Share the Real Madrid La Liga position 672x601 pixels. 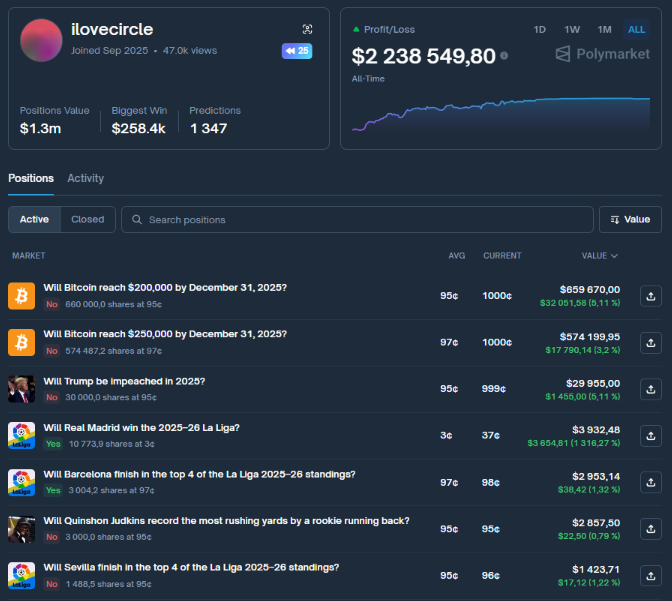[x=651, y=436]
